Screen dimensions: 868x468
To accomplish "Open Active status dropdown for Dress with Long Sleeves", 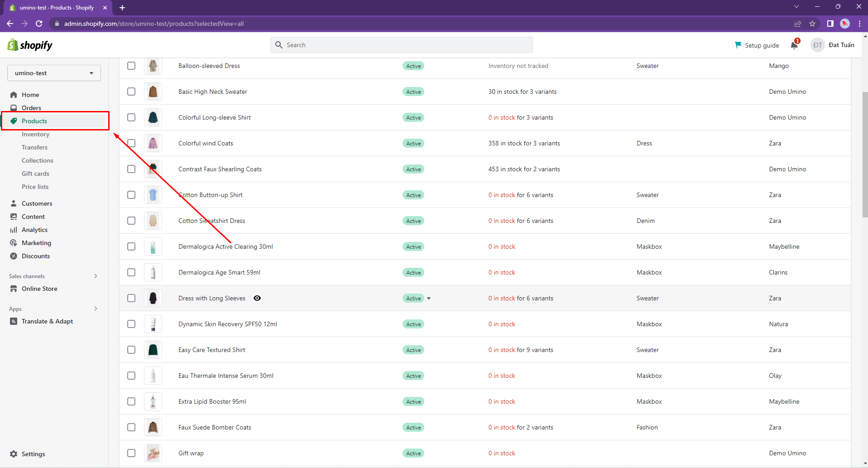I will click(428, 298).
